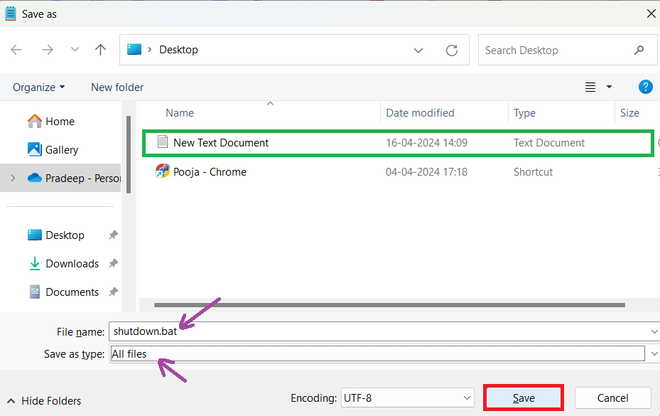Open recent locations chevron

pyautogui.click(x=75, y=50)
